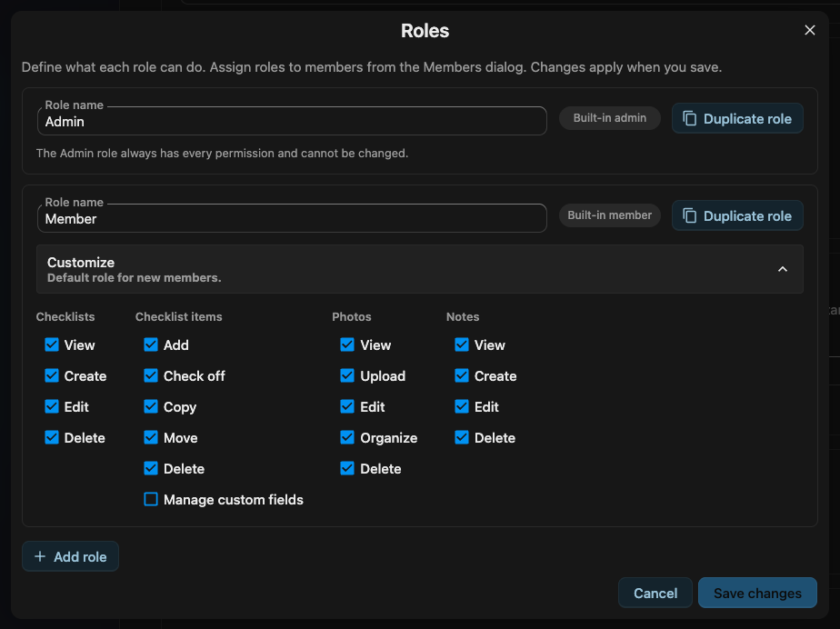
Task: Uncheck Photos Upload permission
Action: pyautogui.click(x=347, y=375)
